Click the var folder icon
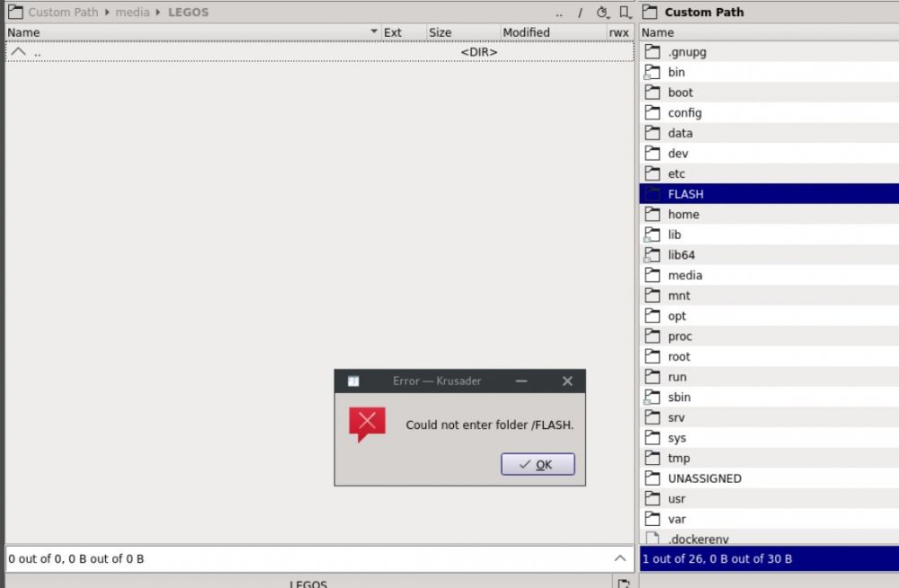The height and width of the screenshot is (588, 899). pyautogui.click(x=652, y=519)
